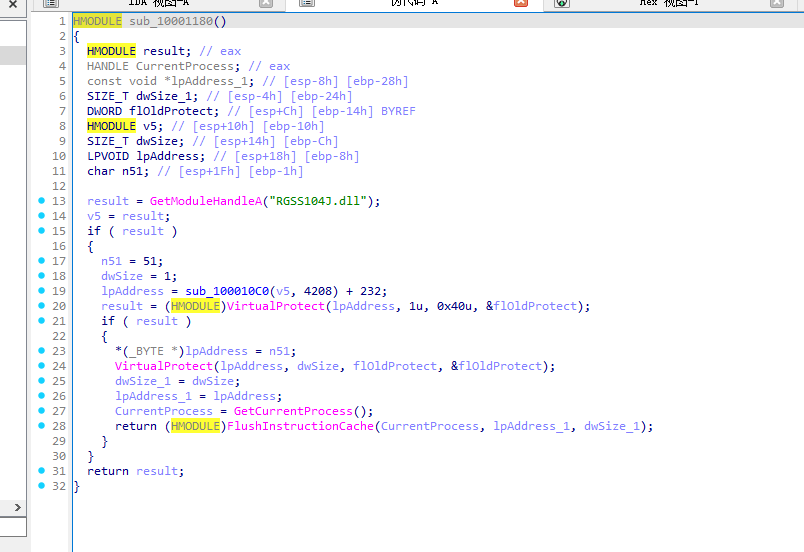Select the "RGSS104J.dll" string literal
The height and width of the screenshot is (552, 804).
pos(324,201)
